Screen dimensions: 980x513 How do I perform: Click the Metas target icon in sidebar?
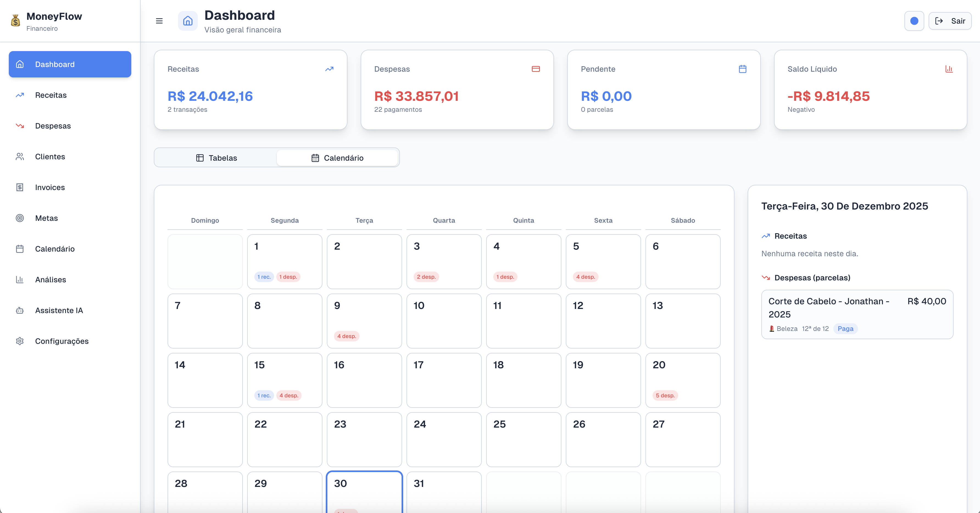click(20, 218)
